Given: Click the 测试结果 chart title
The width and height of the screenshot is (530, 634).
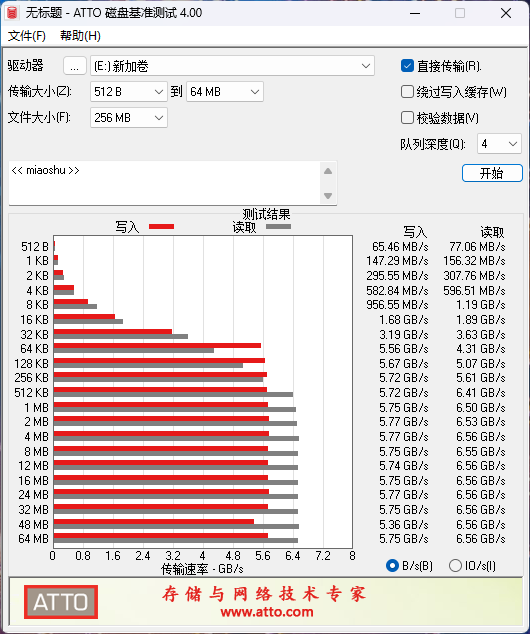Looking at the screenshot, I should (x=266, y=214).
